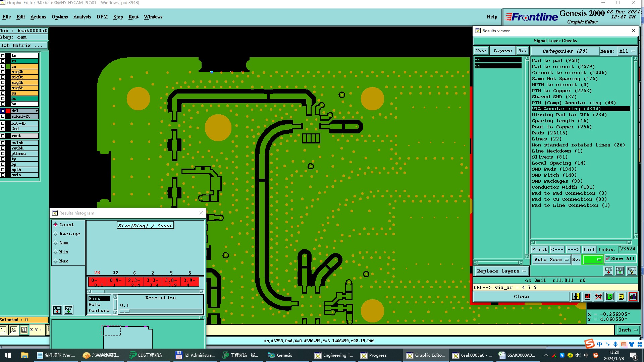The width and height of the screenshot is (644, 362).
Task: Select the Average radio option
Action: pos(56,234)
